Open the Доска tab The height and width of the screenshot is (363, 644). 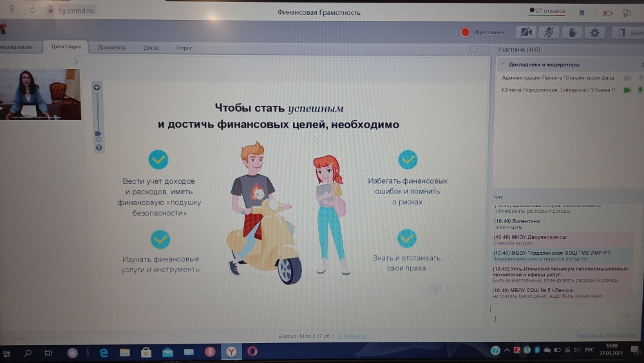[151, 48]
